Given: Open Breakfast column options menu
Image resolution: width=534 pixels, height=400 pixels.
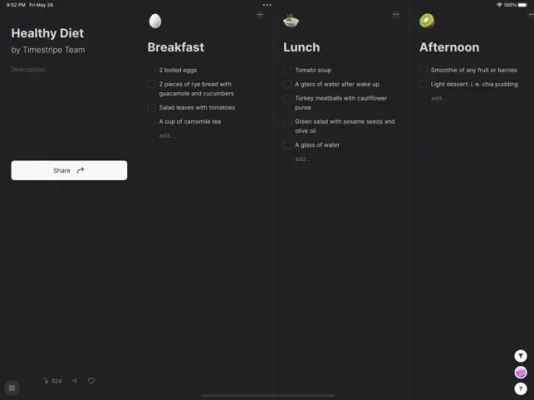Looking at the screenshot, I should 260,15.
